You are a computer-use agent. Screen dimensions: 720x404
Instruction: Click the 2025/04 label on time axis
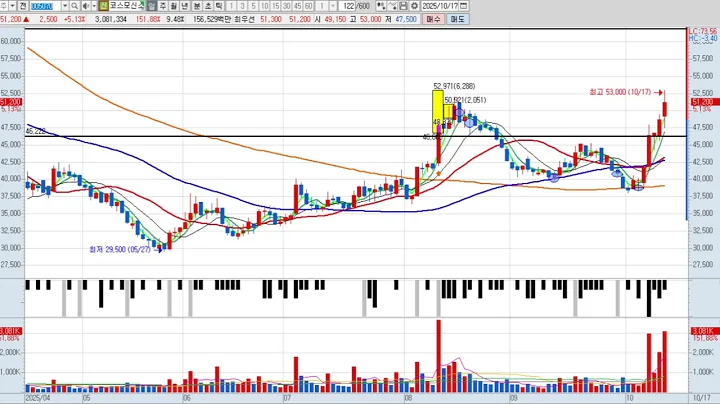click(x=38, y=398)
